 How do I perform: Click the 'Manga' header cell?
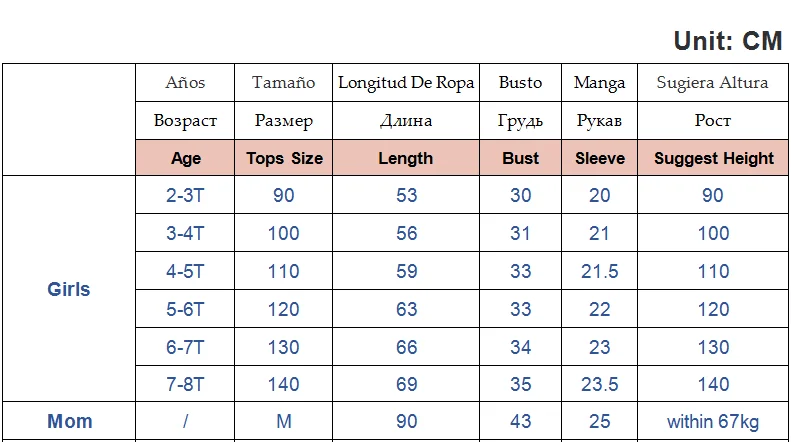600,83
